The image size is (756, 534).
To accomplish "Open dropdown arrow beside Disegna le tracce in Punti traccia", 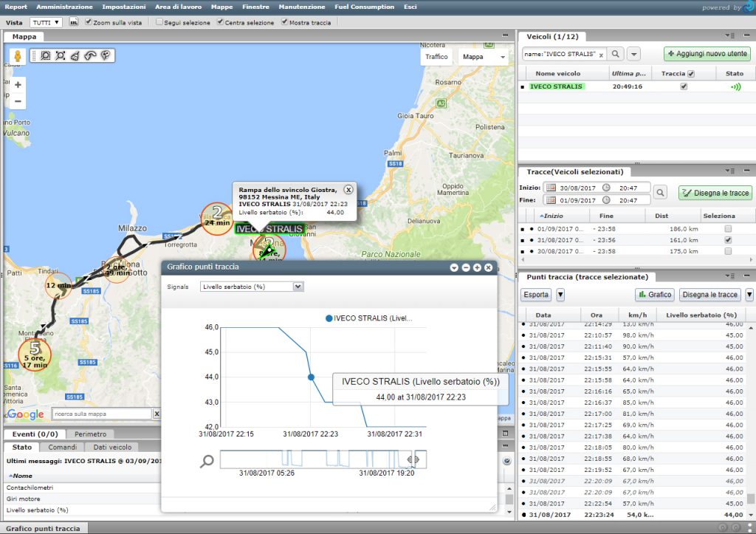I will (749, 295).
